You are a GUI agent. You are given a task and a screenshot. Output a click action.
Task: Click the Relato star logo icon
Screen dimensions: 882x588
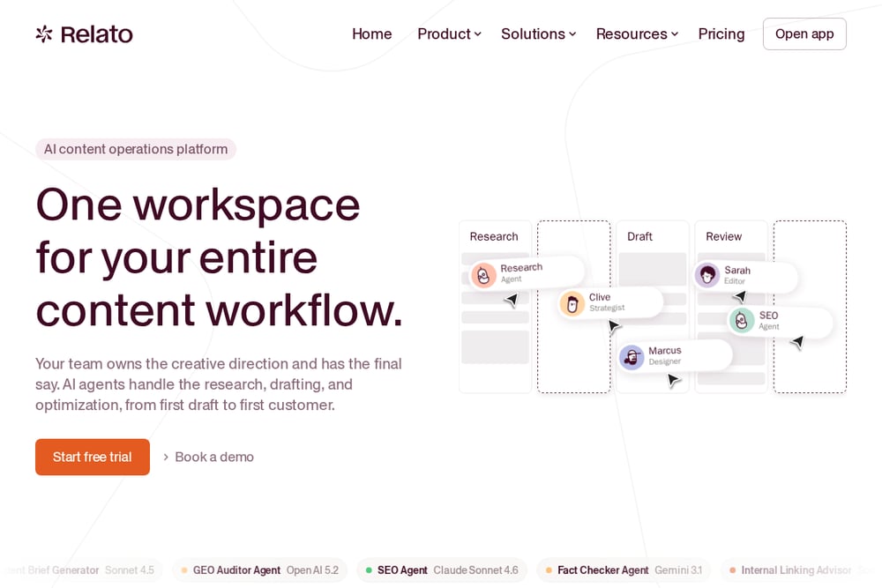(44, 34)
